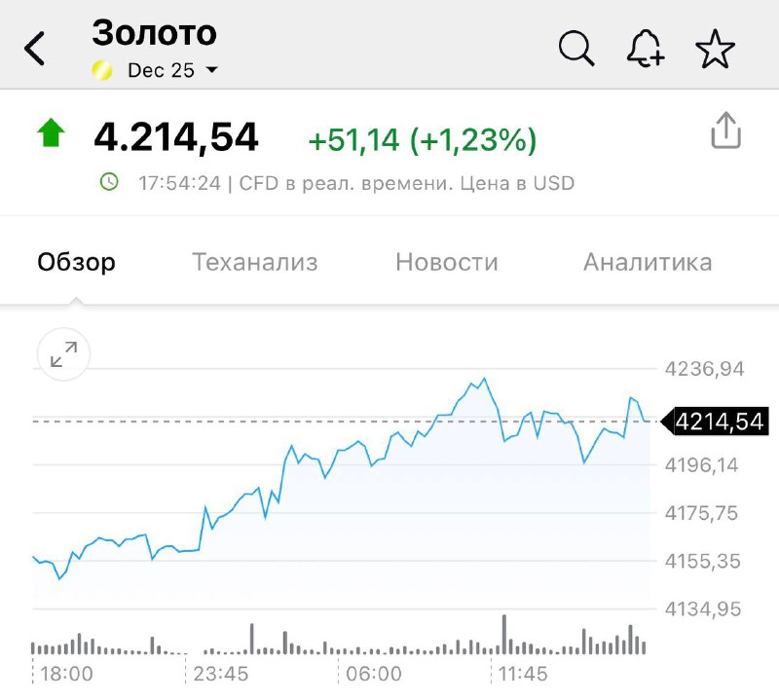Add Золото to favorites with the star
Screen dimensions: 779x700
tap(716, 49)
